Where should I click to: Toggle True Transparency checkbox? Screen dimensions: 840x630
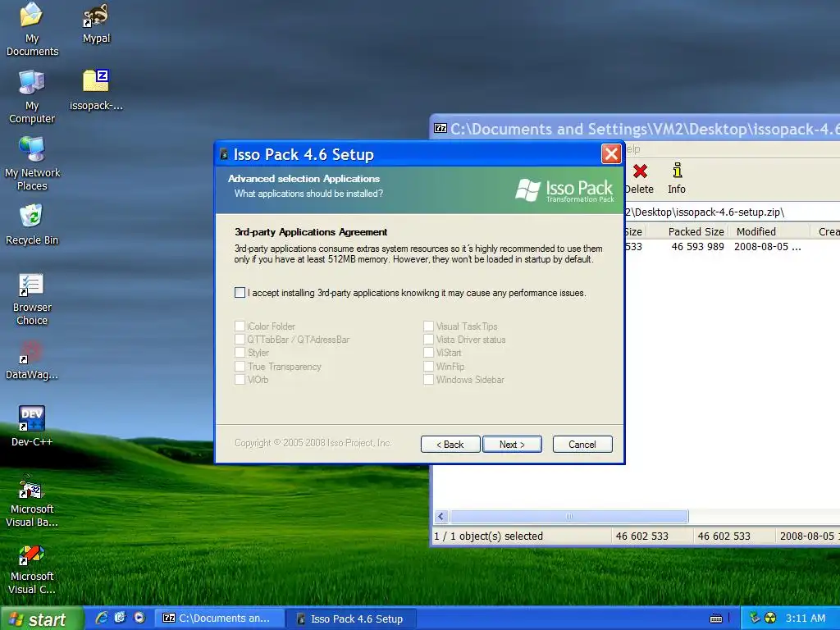coord(240,367)
